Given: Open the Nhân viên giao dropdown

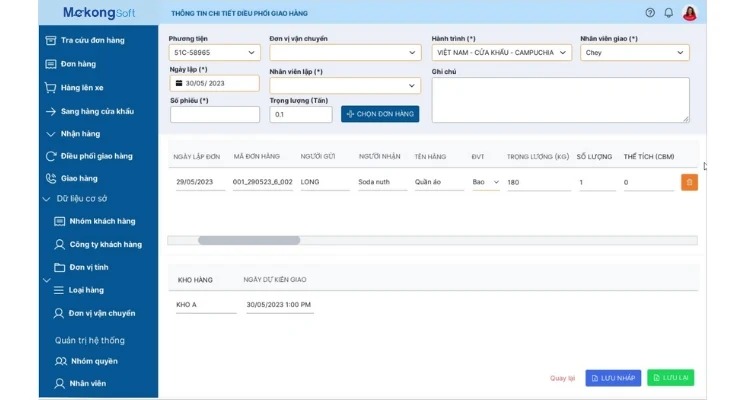Looking at the screenshot, I should point(635,53).
